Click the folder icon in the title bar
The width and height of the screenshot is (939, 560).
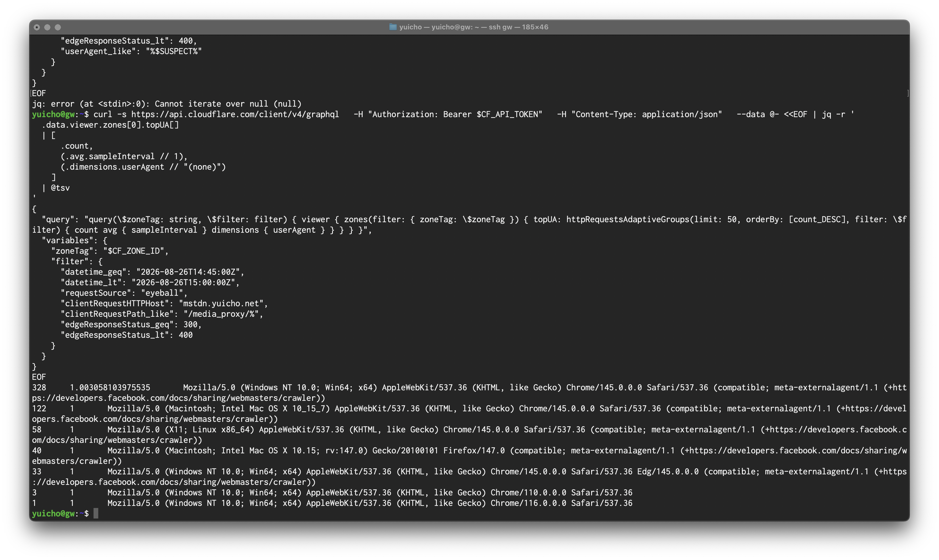(x=393, y=27)
